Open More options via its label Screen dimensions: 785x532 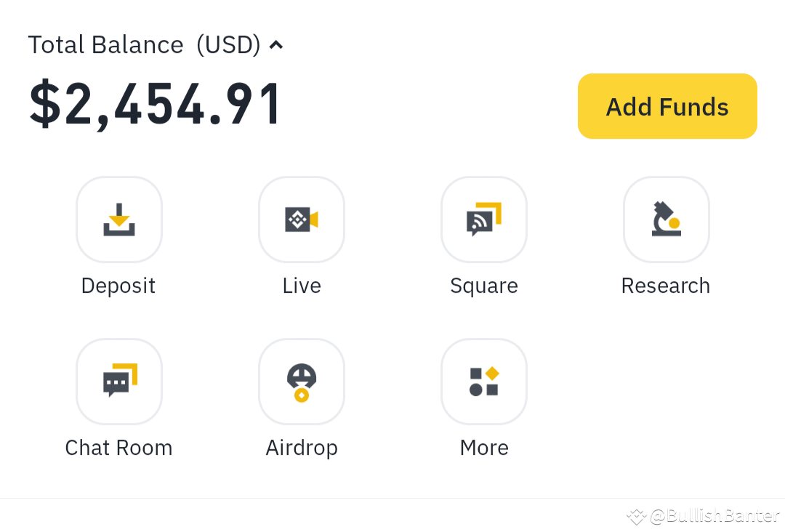click(483, 448)
